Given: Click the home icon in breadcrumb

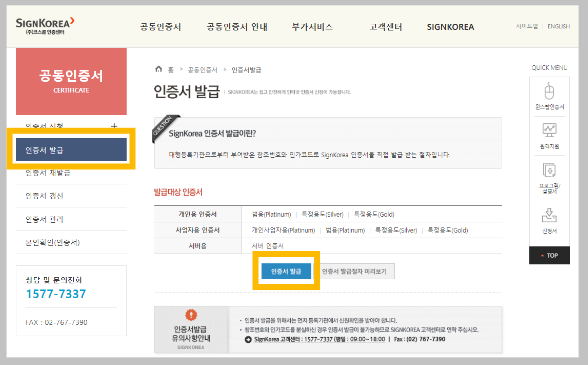Looking at the screenshot, I should (159, 69).
